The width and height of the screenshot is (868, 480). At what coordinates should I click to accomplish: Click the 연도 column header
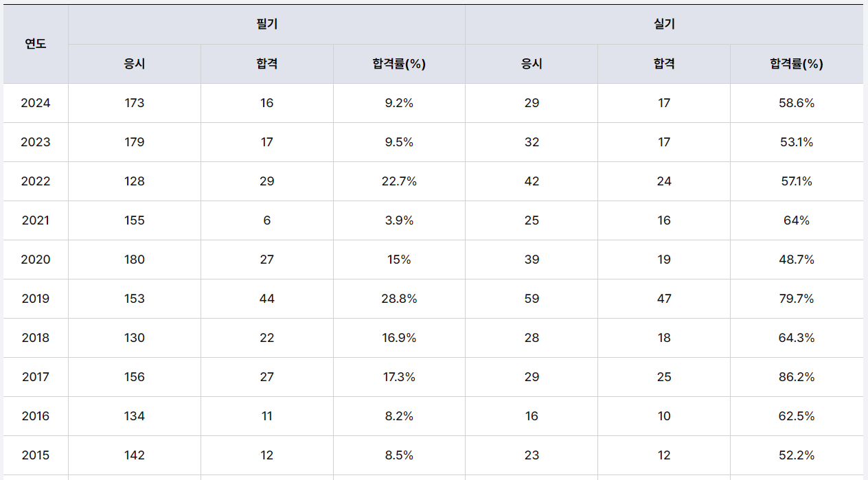(36, 44)
